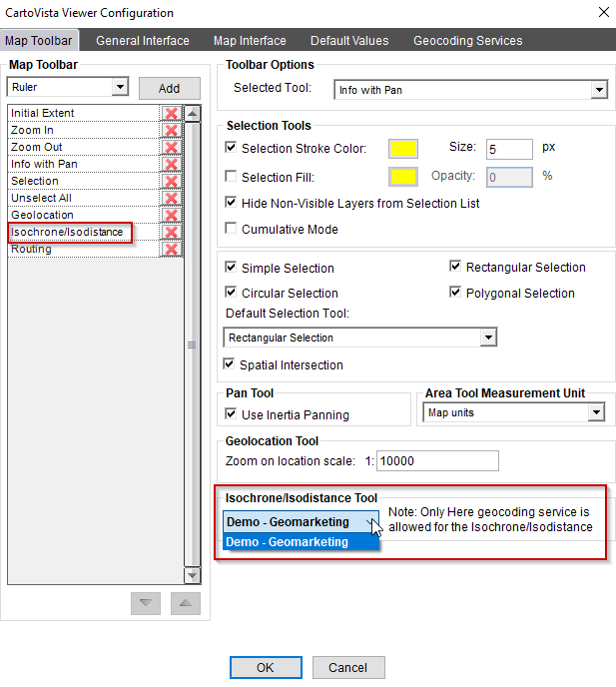Viewport: 616px width, 687px height.
Task: Select Initial Extent in the toolbar list
Action: (x=83, y=113)
